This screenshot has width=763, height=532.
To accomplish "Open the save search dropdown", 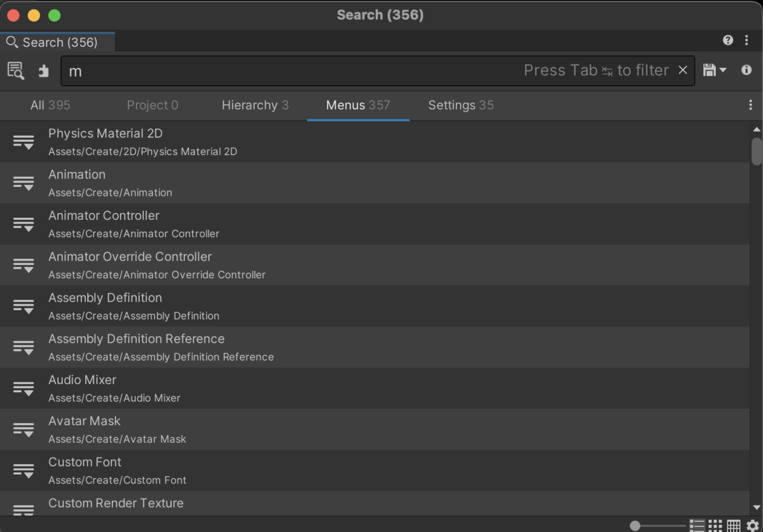I will [715, 70].
